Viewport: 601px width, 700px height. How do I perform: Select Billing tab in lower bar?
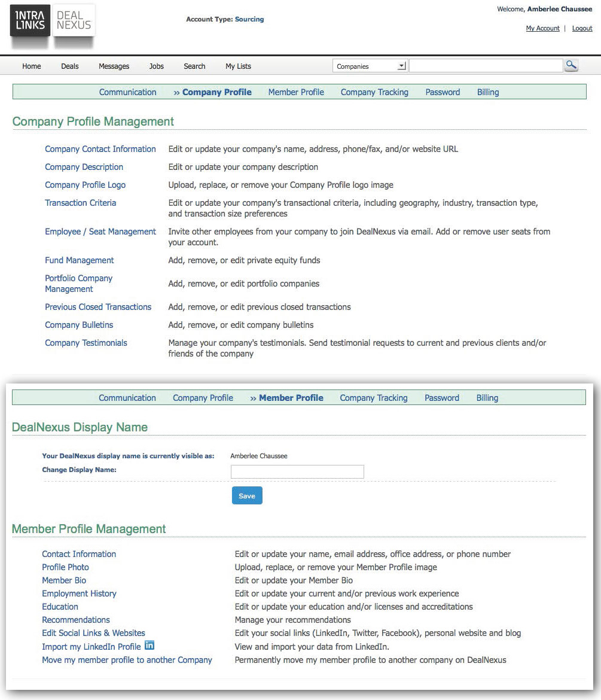pos(487,398)
